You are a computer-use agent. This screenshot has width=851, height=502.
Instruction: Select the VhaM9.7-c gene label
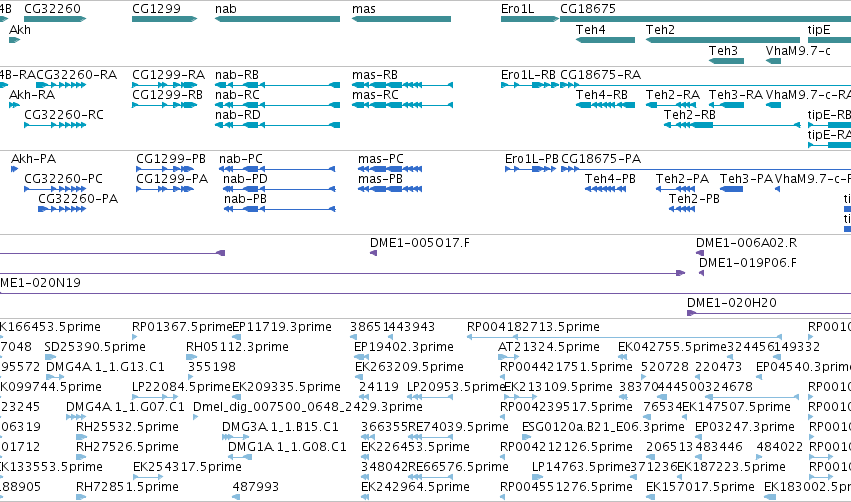[798, 51]
